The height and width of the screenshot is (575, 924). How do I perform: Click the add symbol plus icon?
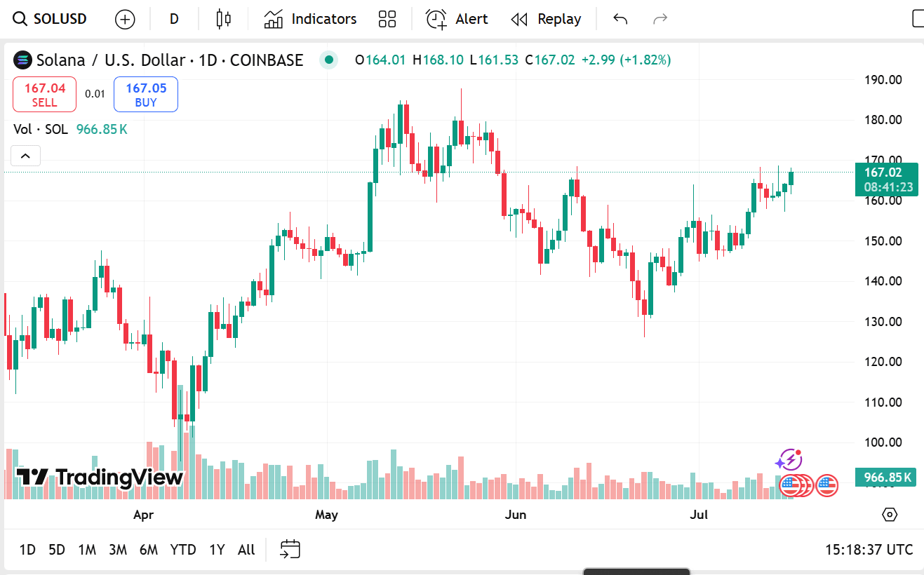point(125,20)
